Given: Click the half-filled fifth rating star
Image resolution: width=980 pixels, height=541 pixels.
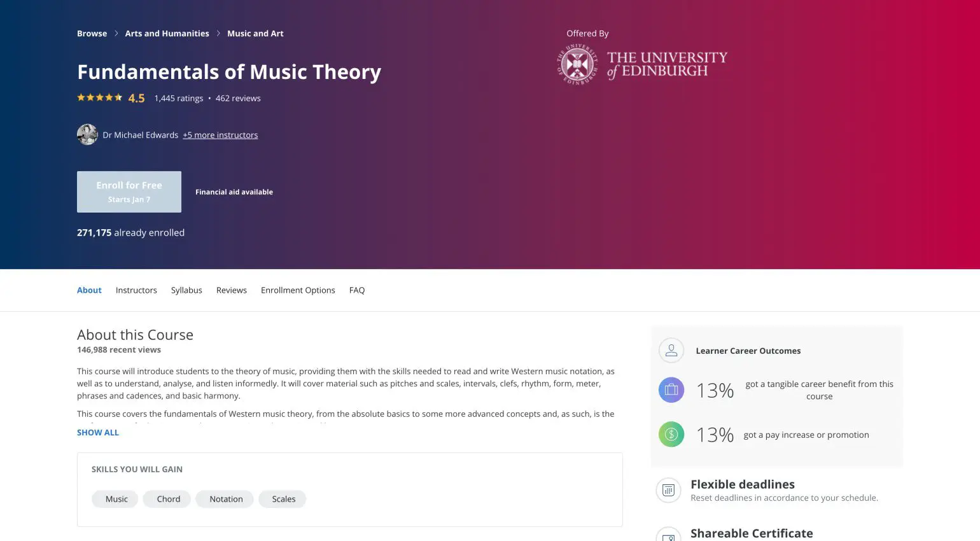Looking at the screenshot, I should click(x=117, y=97).
